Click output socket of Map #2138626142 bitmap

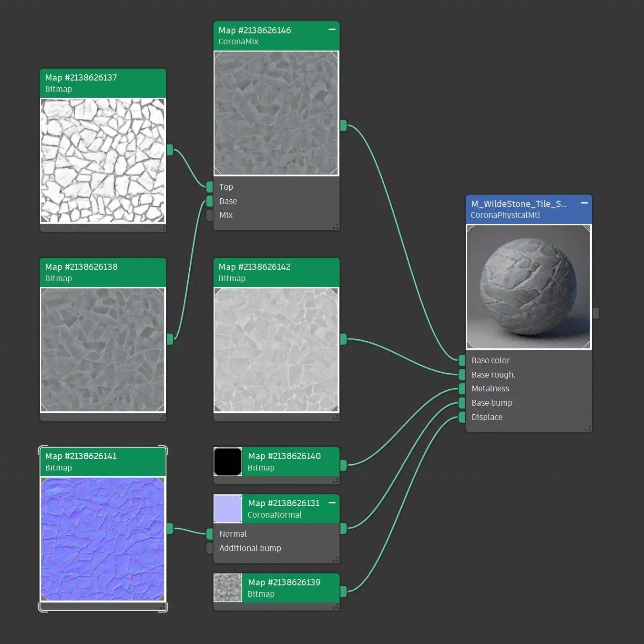point(343,339)
